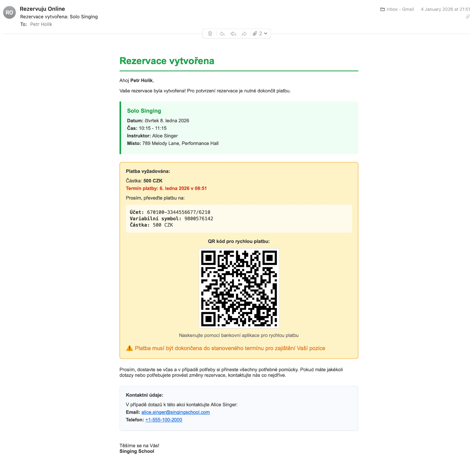Screen dimensions: 476x460
Task: Click the subject Rezervace vytvořena: Solo Singing
Action: coord(59,16)
